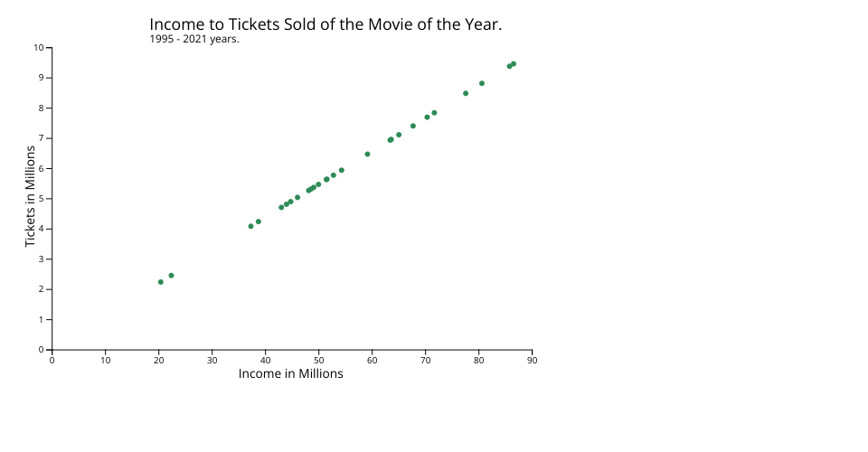Click the y-axis tick label "7"

(41, 138)
